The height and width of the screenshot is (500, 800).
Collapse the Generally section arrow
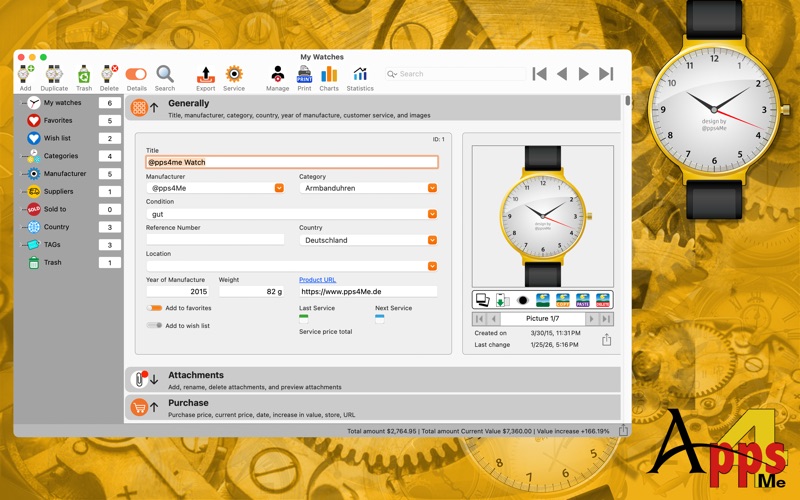coord(154,108)
